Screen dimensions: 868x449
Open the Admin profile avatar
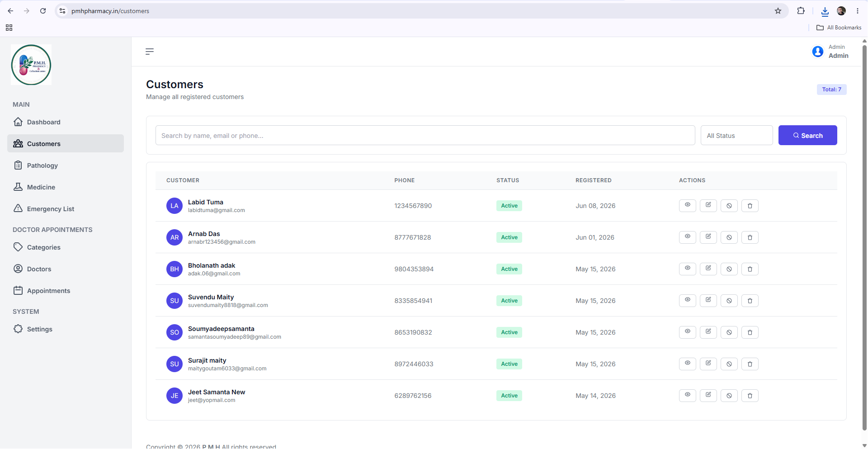tap(817, 52)
